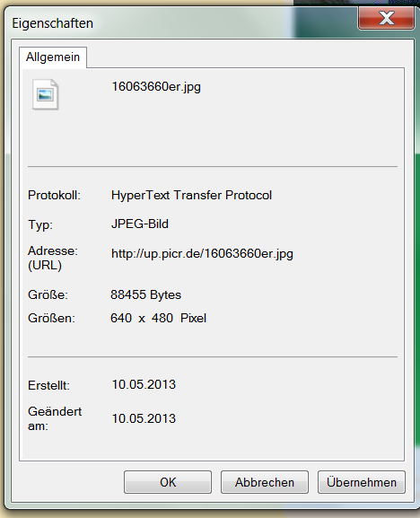
Task: Click the file name 16063660er.jpg
Action: [x=156, y=87]
